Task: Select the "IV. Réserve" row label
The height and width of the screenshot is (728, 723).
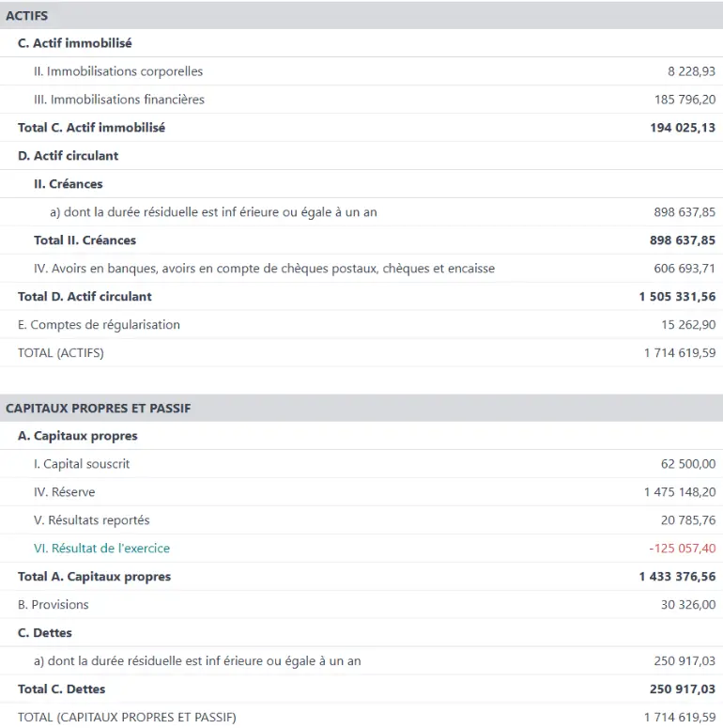Action: click(x=64, y=492)
